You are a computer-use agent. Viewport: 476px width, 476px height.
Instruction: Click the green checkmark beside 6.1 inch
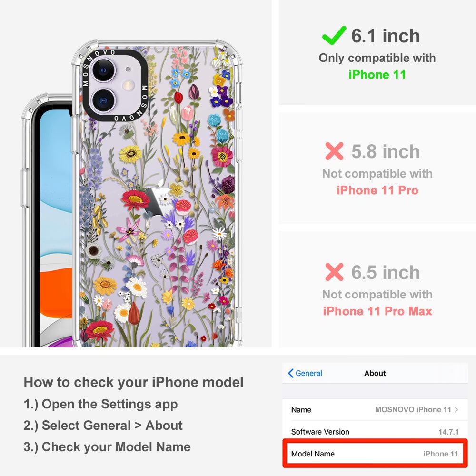[334, 35]
